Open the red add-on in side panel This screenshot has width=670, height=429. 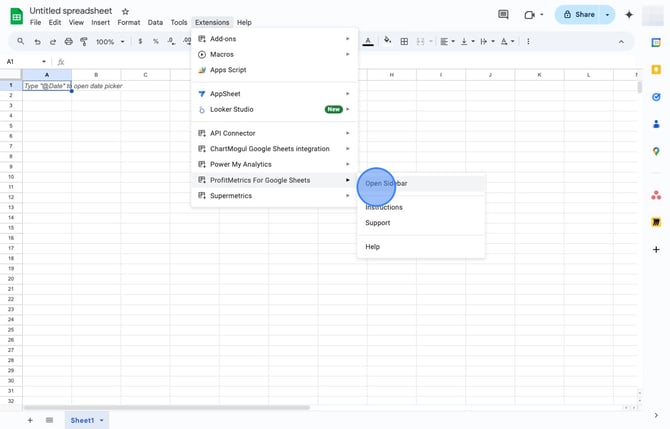coord(656,195)
